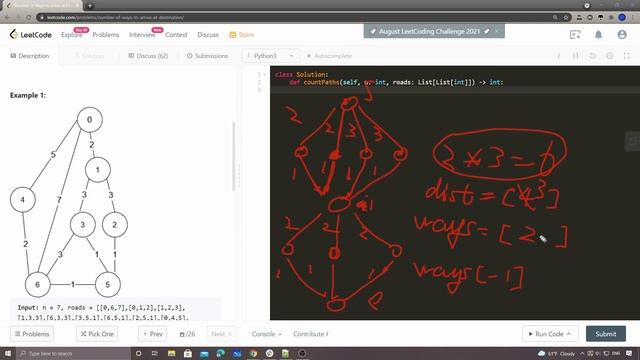Click the Submit button
640x360 pixels.
point(606,334)
